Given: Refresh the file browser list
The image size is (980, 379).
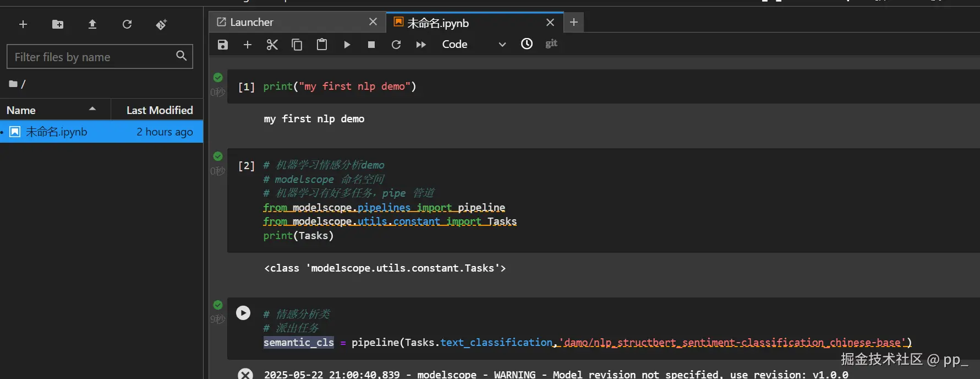Looking at the screenshot, I should [x=127, y=24].
